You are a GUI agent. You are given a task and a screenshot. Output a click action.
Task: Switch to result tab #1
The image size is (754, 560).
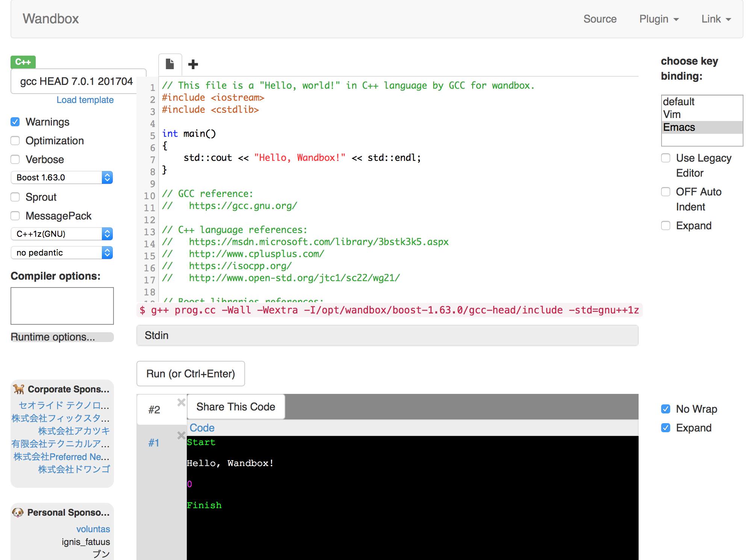[x=154, y=442]
